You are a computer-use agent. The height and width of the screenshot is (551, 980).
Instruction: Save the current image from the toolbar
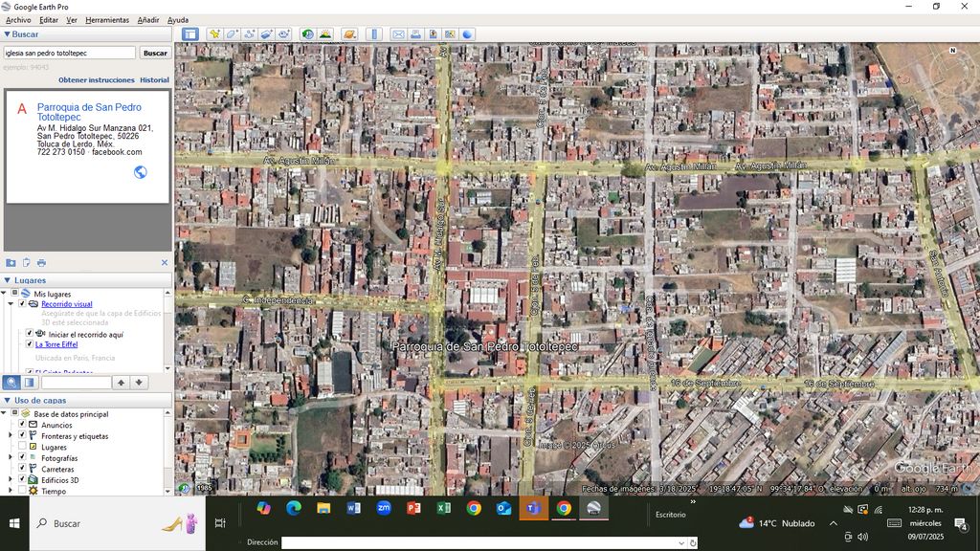tap(433, 33)
